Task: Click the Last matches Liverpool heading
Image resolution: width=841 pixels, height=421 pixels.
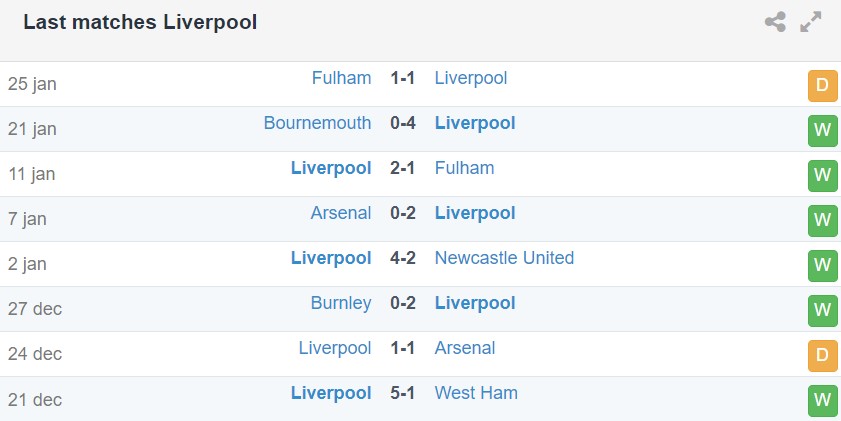Action: coord(140,22)
